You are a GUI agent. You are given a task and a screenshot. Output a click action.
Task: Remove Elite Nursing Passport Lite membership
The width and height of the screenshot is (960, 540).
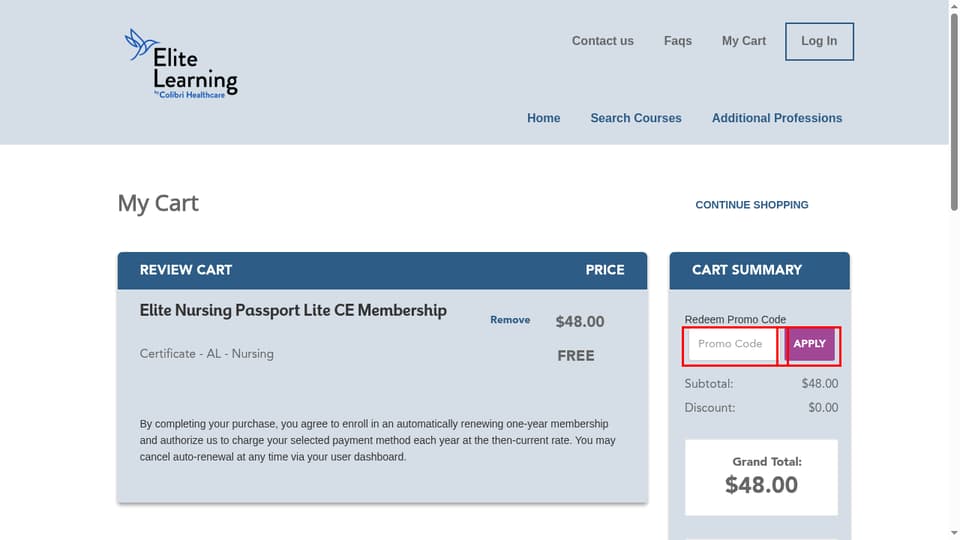pos(510,320)
